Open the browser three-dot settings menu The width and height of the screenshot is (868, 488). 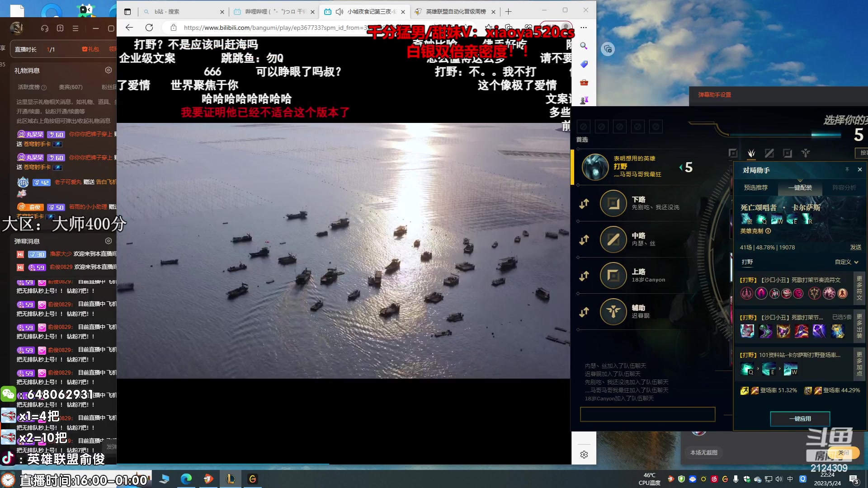(584, 28)
